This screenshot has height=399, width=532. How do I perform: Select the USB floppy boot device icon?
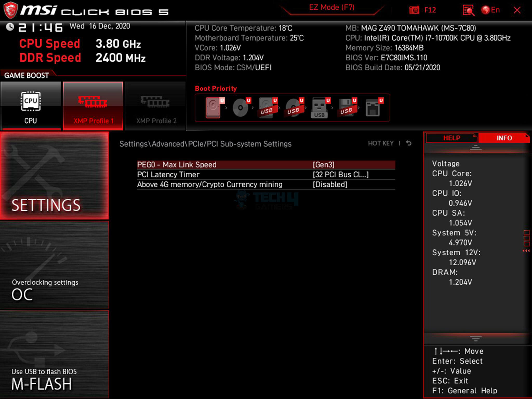pyautogui.click(x=347, y=108)
